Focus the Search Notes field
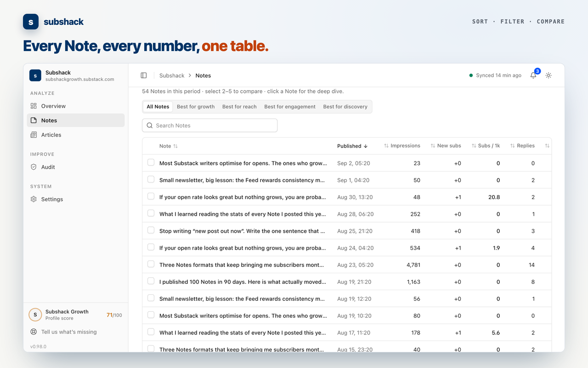This screenshot has width=588, height=368. 209,126
